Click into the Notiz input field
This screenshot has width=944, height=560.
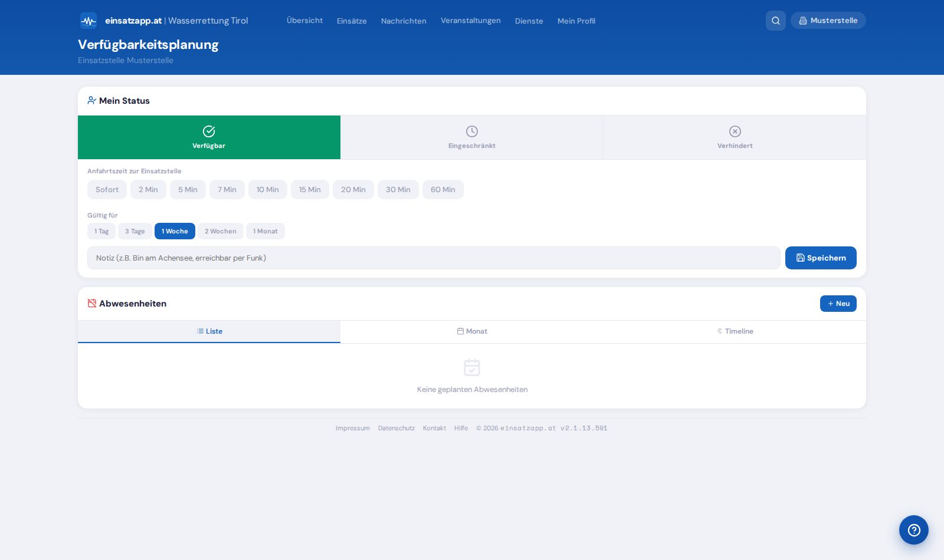click(x=434, y=258)
